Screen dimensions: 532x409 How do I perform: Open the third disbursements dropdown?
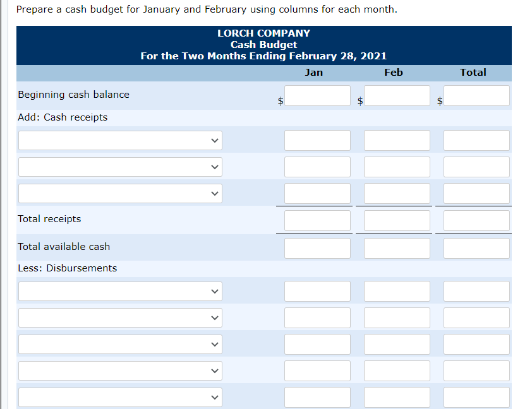click(120, 344)
